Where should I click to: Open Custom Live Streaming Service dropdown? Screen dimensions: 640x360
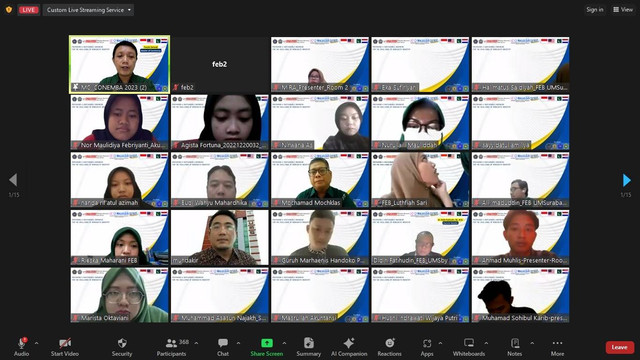(88, 10)
